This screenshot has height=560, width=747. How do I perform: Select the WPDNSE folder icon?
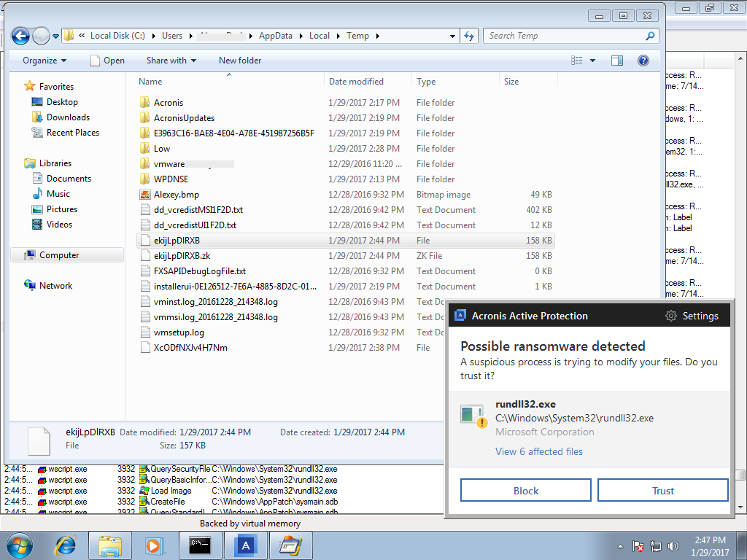point(145,179)
